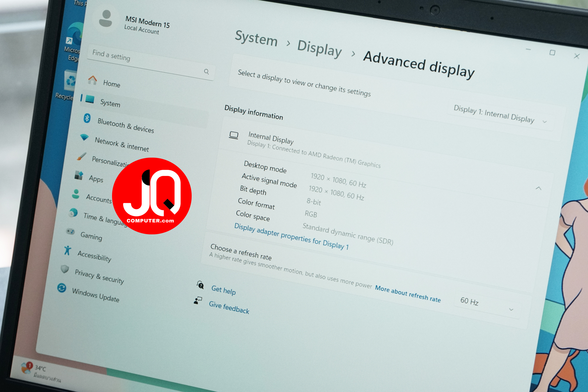Image resolution: width=588 pixels, height=392 pixels.
Task: Click the Network wifi icon
Action: coord(84,137)
